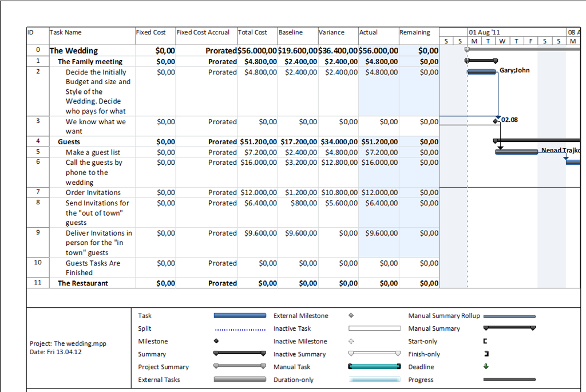Viewport: 586px width, 392px height.
Task: Select the Guests summary task row
Action: [69, 141]
